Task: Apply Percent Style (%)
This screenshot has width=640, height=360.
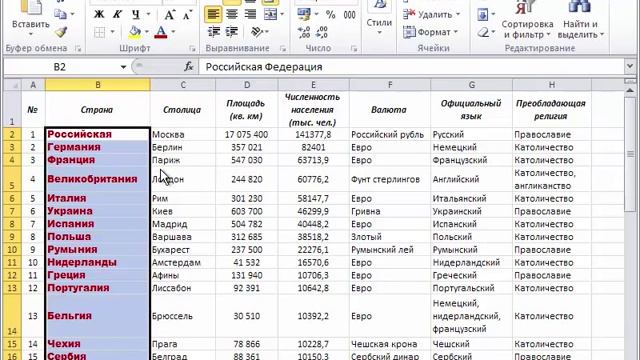Action: [331, 15]
